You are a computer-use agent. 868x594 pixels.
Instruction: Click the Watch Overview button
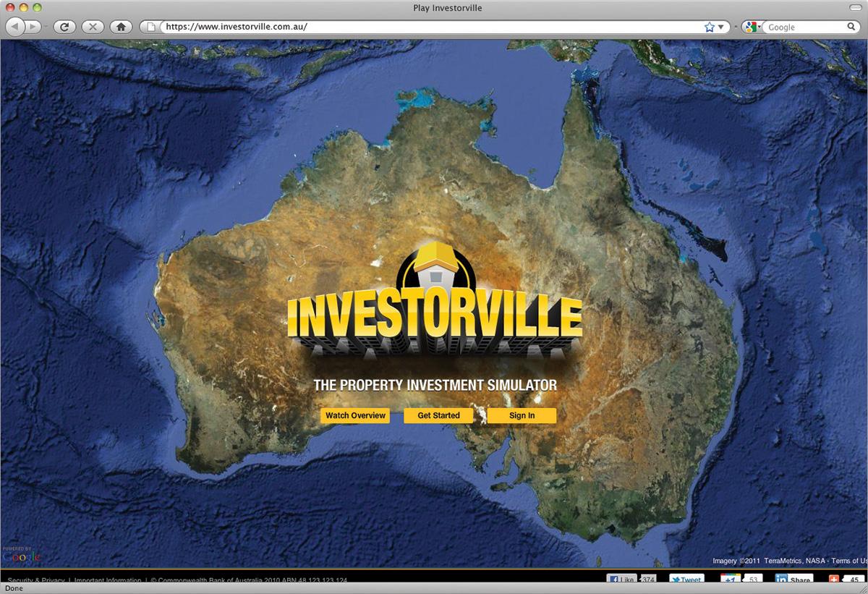pos(355,415)
